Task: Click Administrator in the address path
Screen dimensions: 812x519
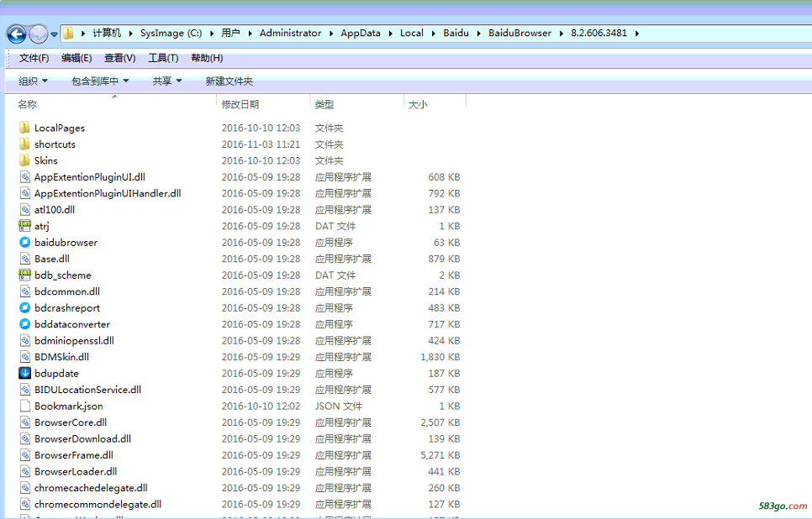Action: [x=291, y=33]
